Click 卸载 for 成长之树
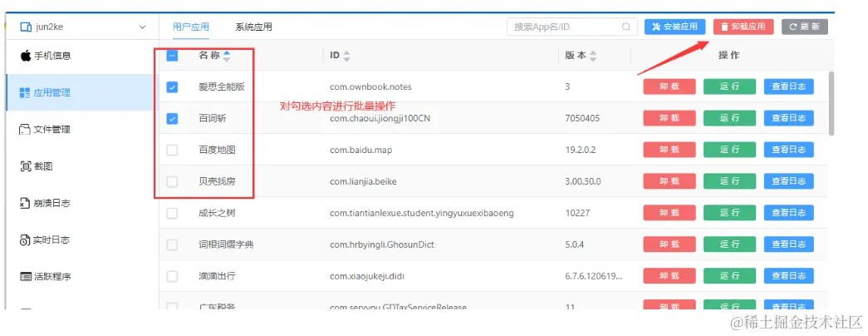Viewport: 868px width, 336px height. click(669, 213)
